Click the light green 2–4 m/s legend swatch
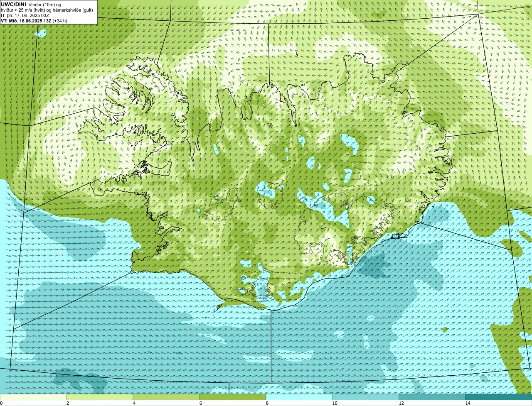The width and height of the screenshot is (532, 406). tap(100, 397)
